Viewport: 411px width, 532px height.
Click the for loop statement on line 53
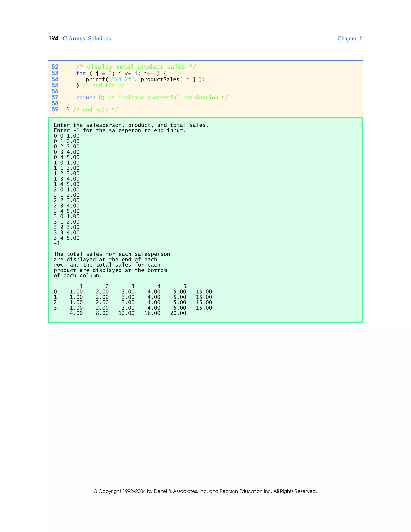coord(121,73)
